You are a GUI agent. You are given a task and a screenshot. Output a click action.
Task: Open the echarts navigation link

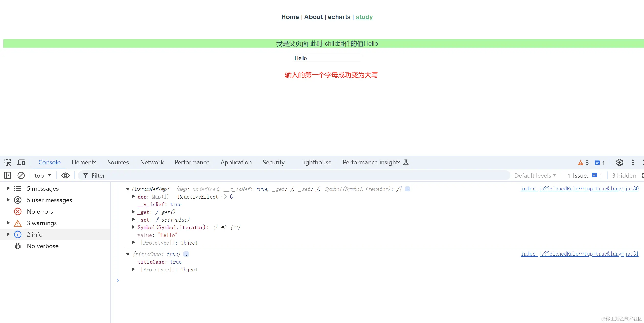(339, 17)
